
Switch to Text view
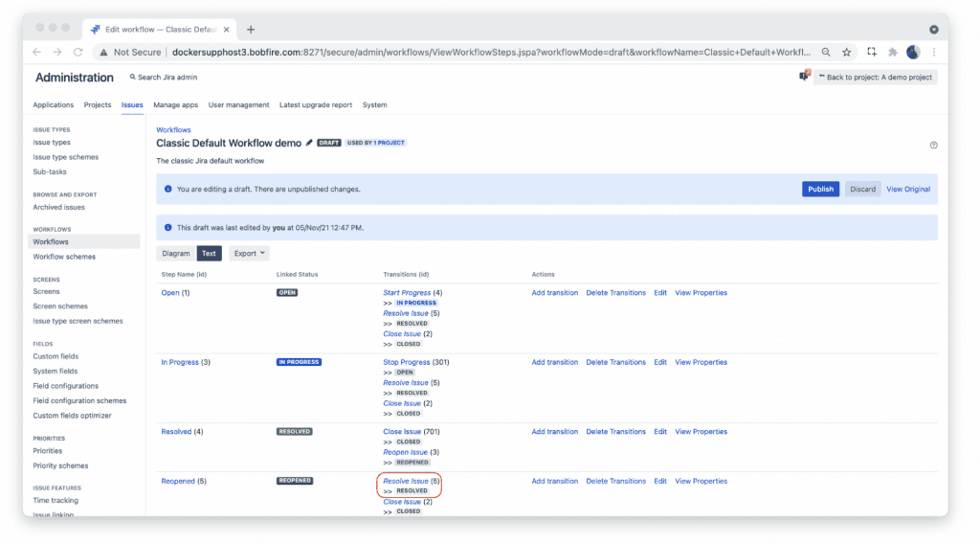209,253
